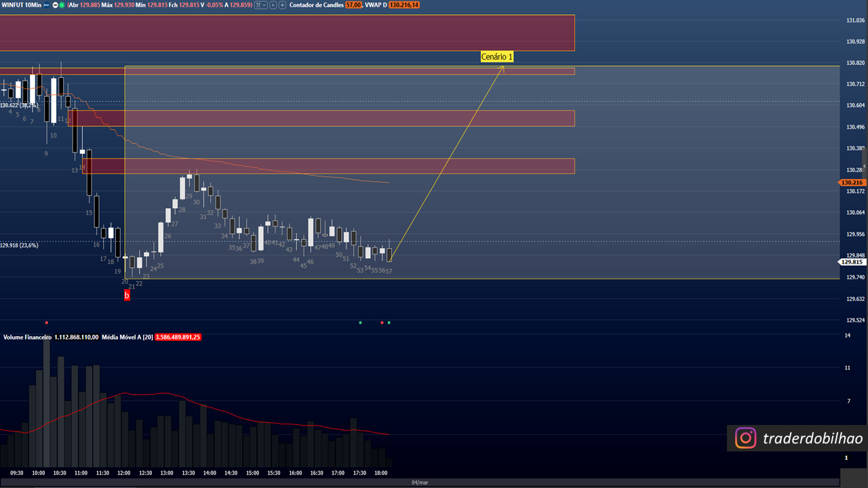
Task: Click the 04/mar date label at bottom
Action: pos(420,483)
